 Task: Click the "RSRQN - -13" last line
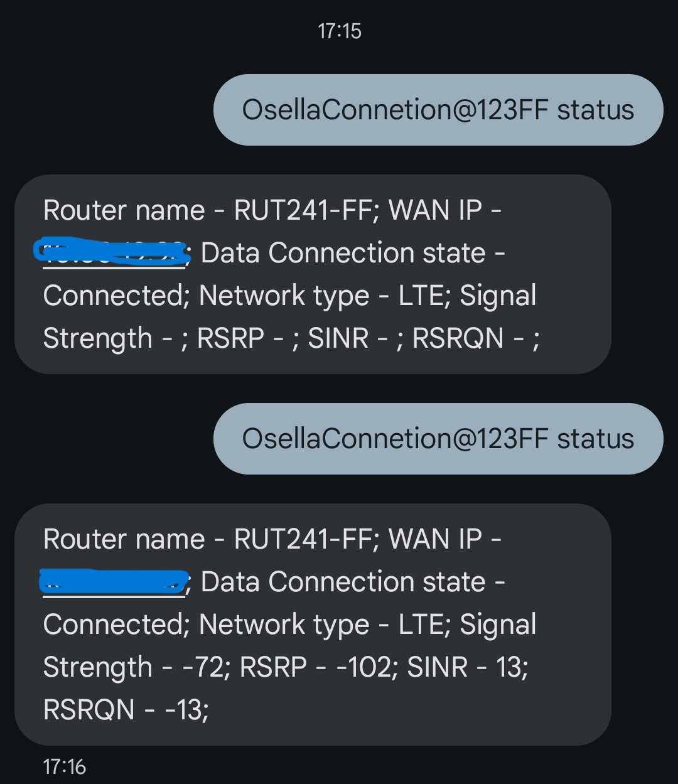pyautogui.click(x=126, y=710)
